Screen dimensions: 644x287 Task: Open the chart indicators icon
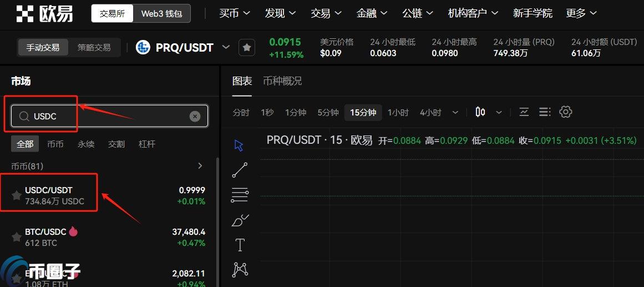(524, 112)
